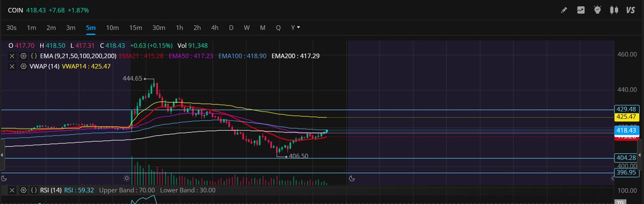Click the left edge panel collapse arrow
This screenshot has height=204, width=644.
[x=2, y=155]
